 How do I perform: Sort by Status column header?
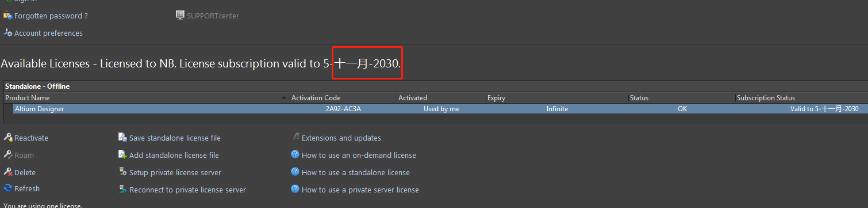pos(682,98)
